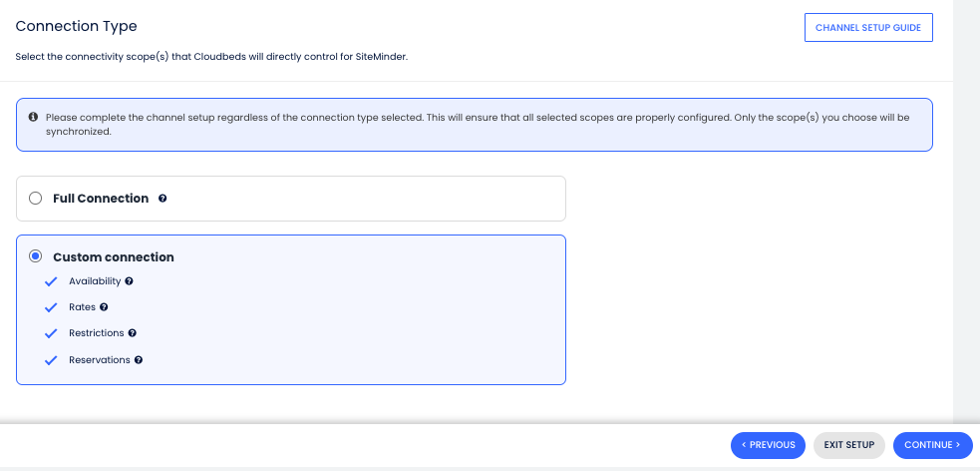Click the Rates help question mark
980x471 pixels.
104,307
